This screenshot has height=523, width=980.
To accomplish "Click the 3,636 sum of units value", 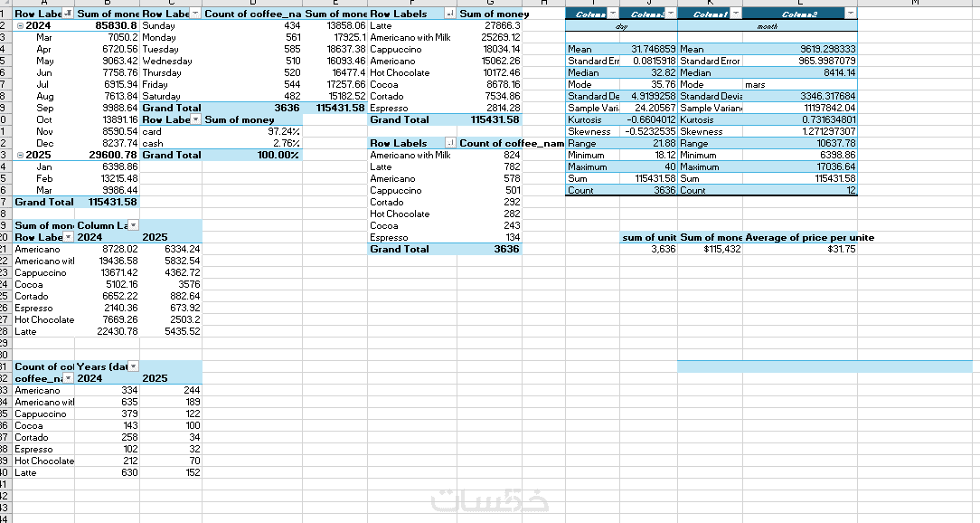I will click(x=649, y=249).
